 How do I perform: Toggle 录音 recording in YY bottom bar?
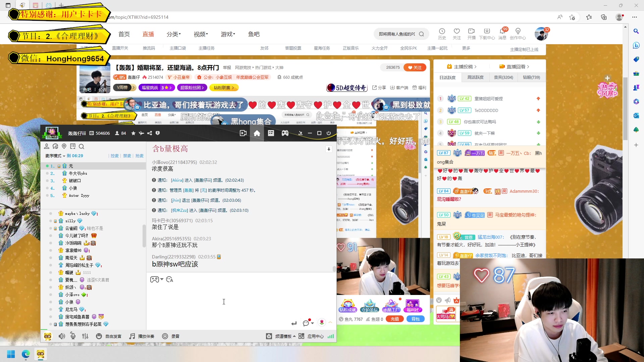[171, 336]
